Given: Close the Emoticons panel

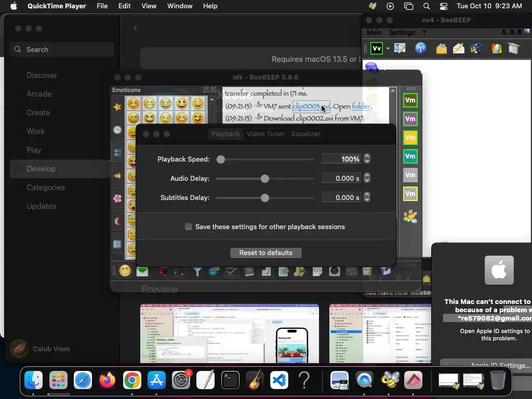Looking at the screenshot, I should pos(213,89).
